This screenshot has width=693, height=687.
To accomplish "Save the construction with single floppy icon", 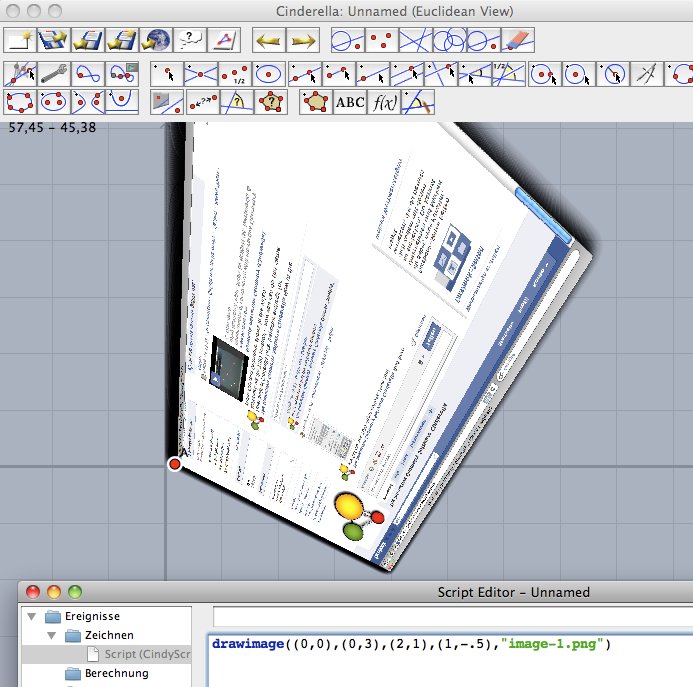I will point(88,40).
